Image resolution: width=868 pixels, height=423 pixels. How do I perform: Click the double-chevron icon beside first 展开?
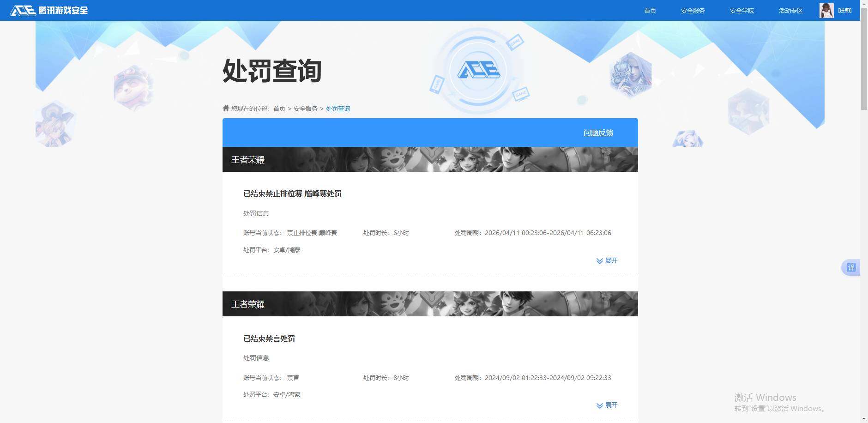pyautogui.click(x=599, y=260)
